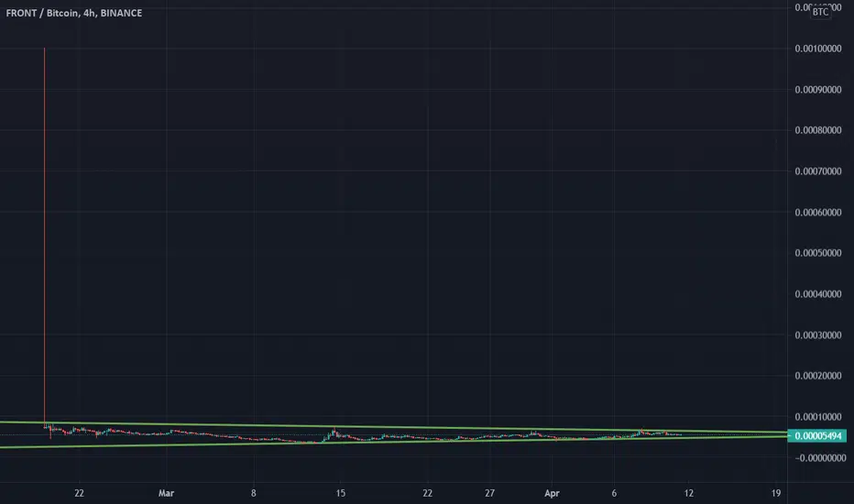Click the 0.00020000 price axis label

pyautogui.click(x=818, y=376)
